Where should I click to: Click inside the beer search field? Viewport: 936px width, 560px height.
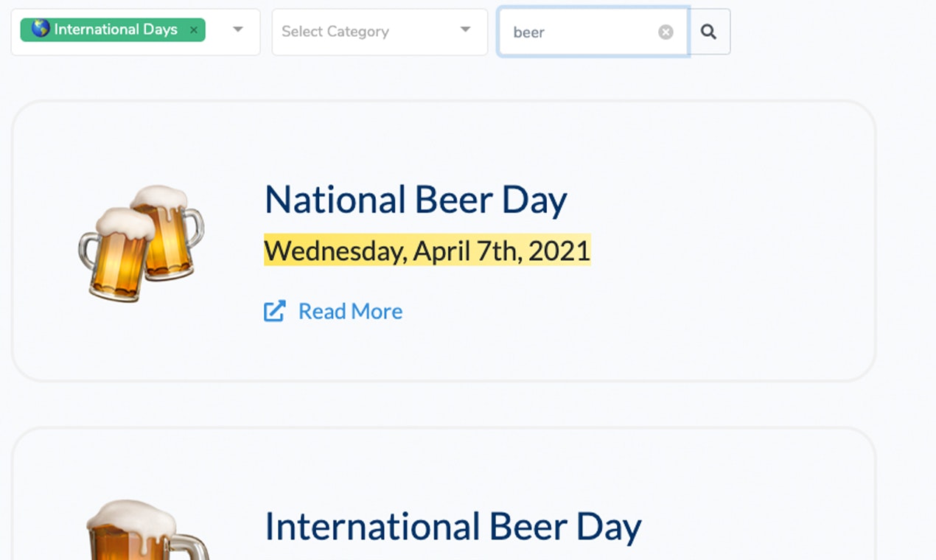[x=582, y=32]
